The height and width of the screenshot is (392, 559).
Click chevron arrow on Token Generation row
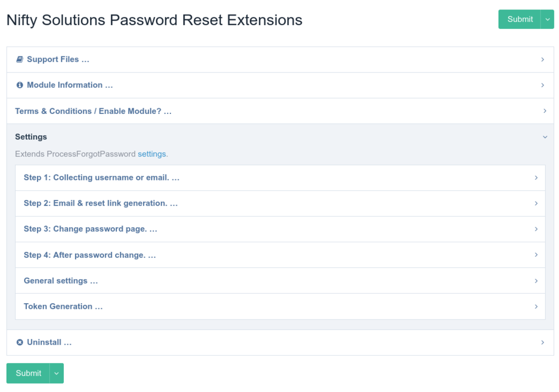pos(536,307)
